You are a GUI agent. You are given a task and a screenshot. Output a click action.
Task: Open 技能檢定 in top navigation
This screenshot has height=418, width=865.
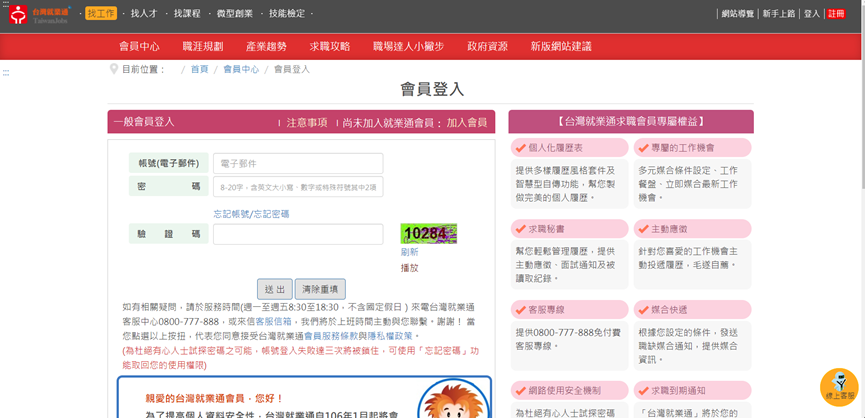[287, 13]
